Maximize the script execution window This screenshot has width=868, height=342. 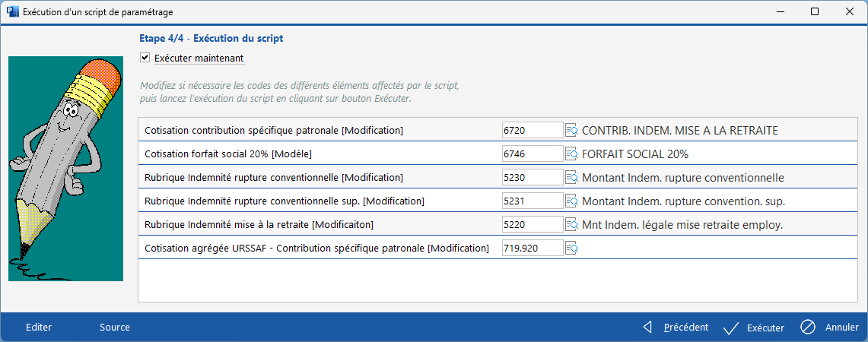815,11
